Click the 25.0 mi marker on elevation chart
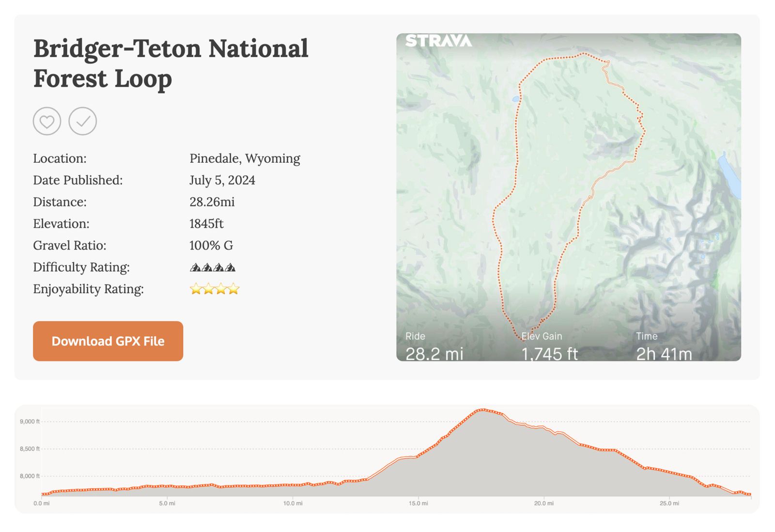The image size is (775, 532). coord(669,503)
